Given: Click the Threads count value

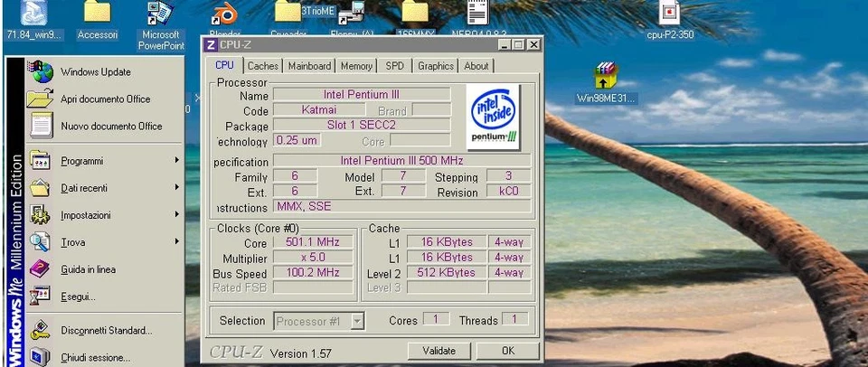Looking at the screenshot, I should [x=514, y=319].
